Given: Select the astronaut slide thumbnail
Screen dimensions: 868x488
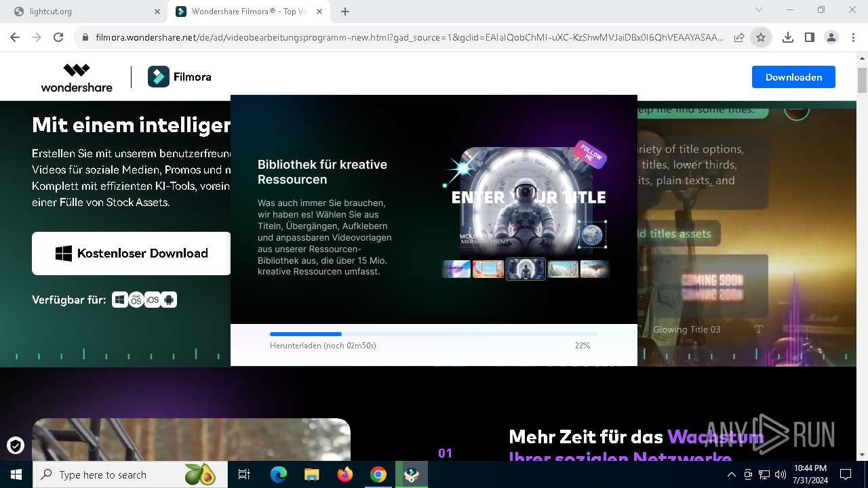Looking at the screenshot, I should [526, 269].
